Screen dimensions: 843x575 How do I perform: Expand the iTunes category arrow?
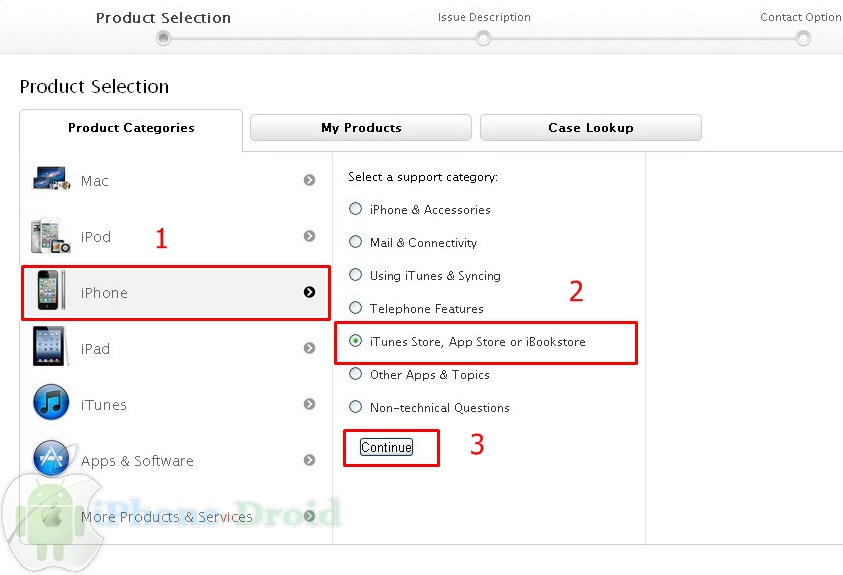coord(309,404)
